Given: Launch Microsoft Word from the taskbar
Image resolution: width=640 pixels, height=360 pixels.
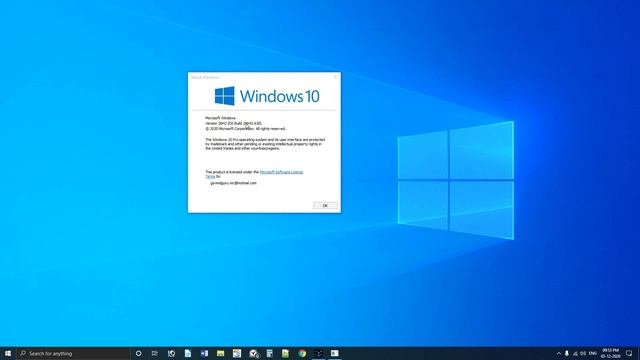Looking at the screenshot, I should click(204, 353).
